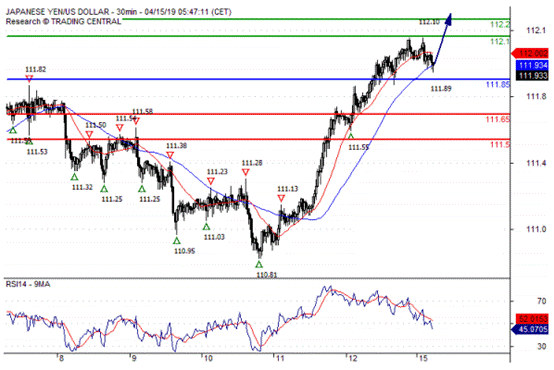Viewport: 554px width, 370px height.
Task: Click the 111.03 swing low label
Action: 214,237
